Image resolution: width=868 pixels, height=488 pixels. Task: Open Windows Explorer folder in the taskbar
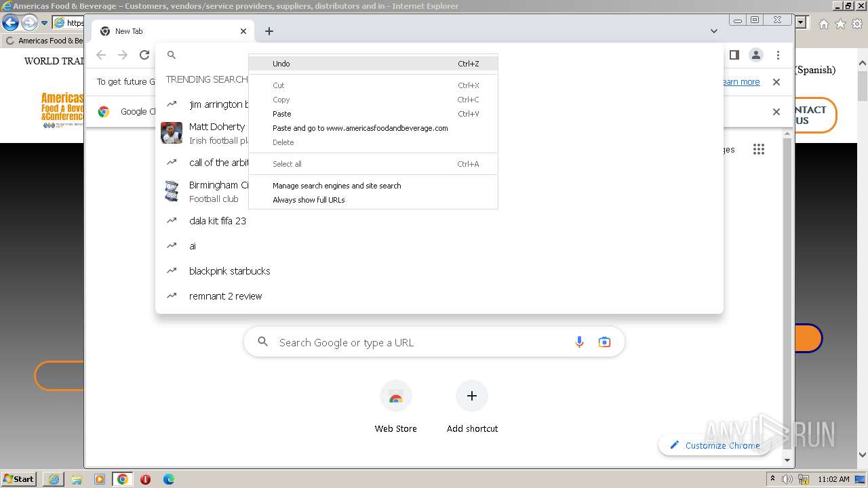coord(77,479)
